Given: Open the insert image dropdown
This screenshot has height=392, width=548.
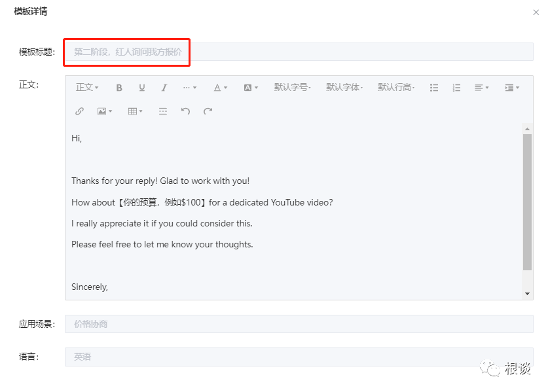Looking at the screenshot, I should [x=105, y=111].
